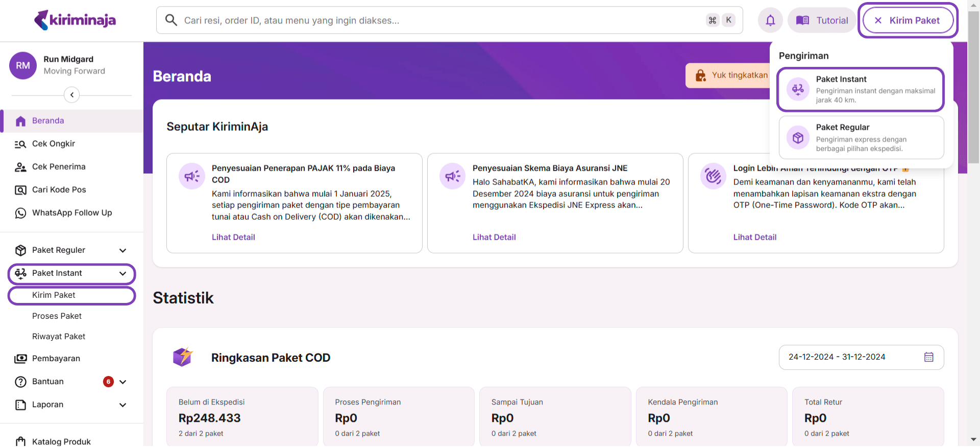Open the Tutorial button
The height and width of the screenshot is (447, 980).
tap(822, 20)
